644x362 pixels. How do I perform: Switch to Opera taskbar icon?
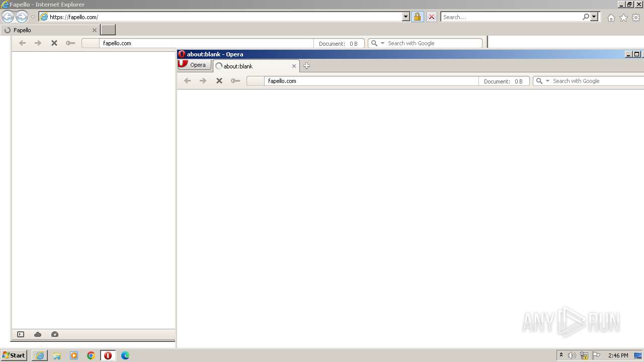(108, 355)
